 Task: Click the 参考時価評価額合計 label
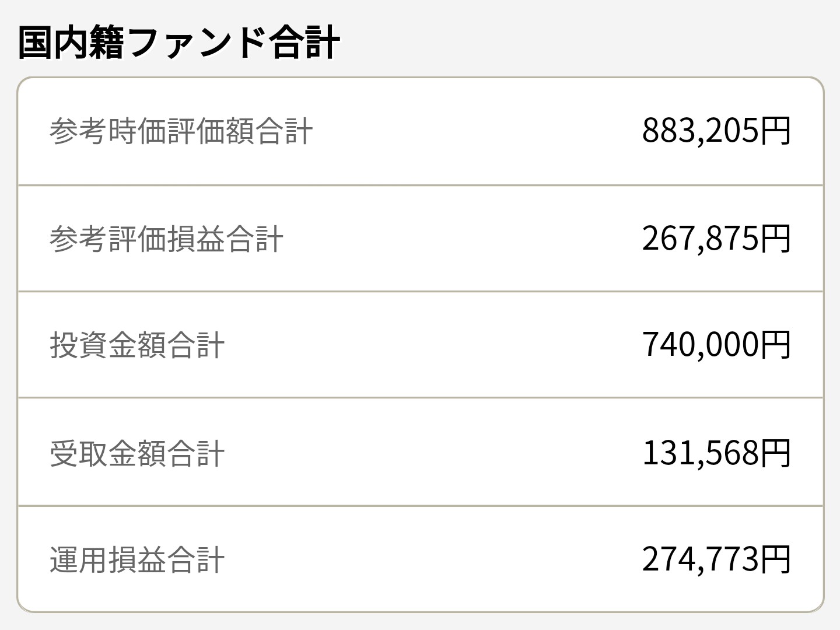[181, 131]
